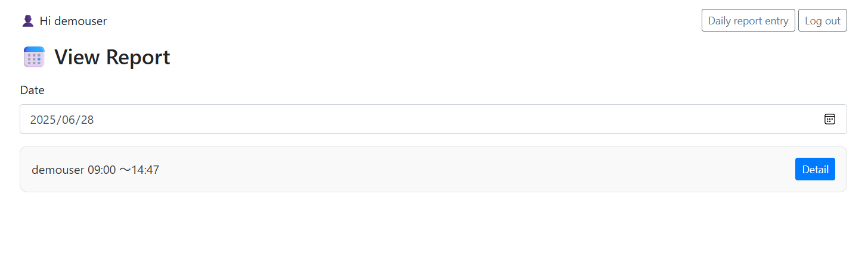
Task: Click the tilde separator between report times
Action: tap(125, 170)
